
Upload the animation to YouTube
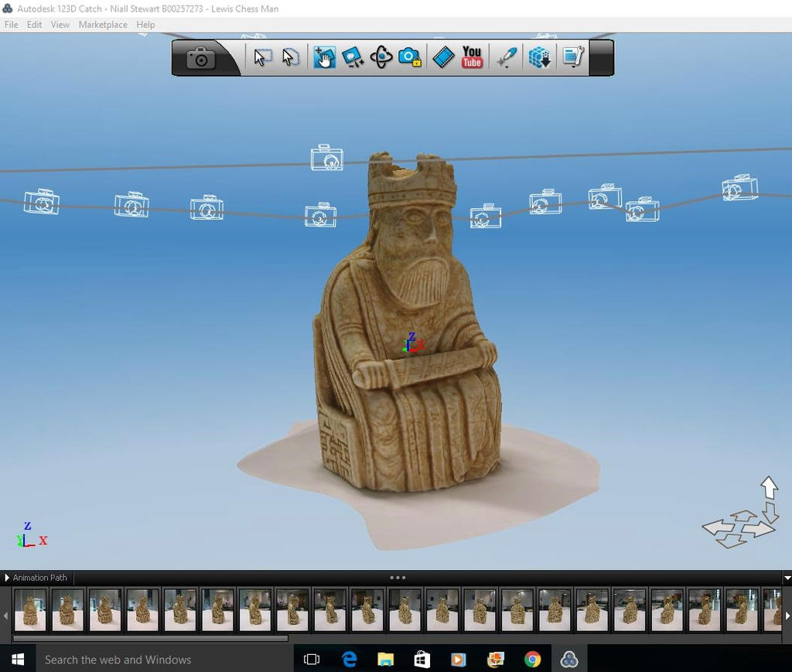(x=470, y=56)
